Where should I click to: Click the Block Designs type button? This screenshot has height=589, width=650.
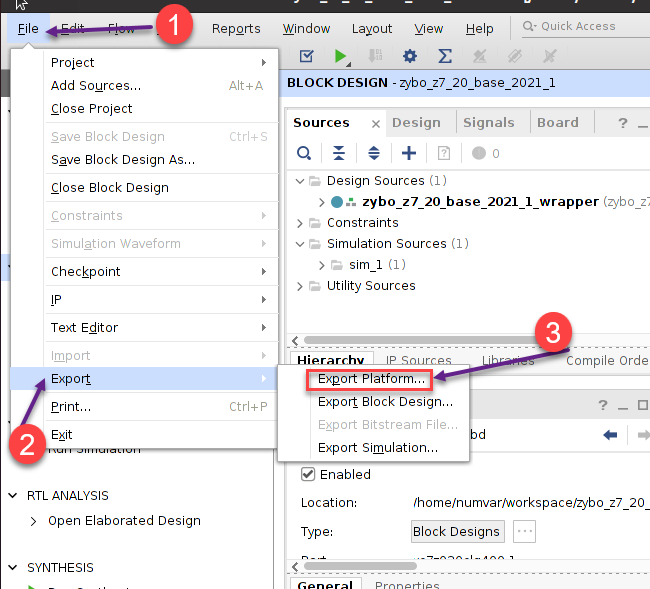tap(456, 532)
